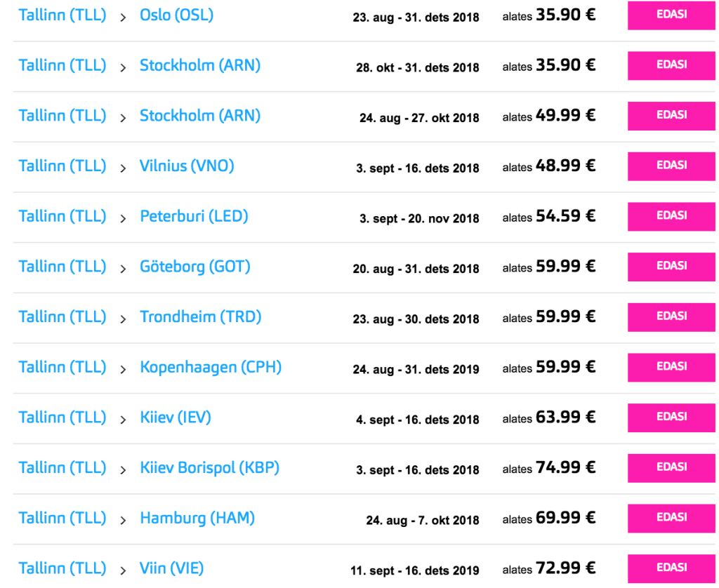This screenshot has width=719, height=588.
Task: Click the Peterburi (LED) link
Action: [x=194, y=216]
